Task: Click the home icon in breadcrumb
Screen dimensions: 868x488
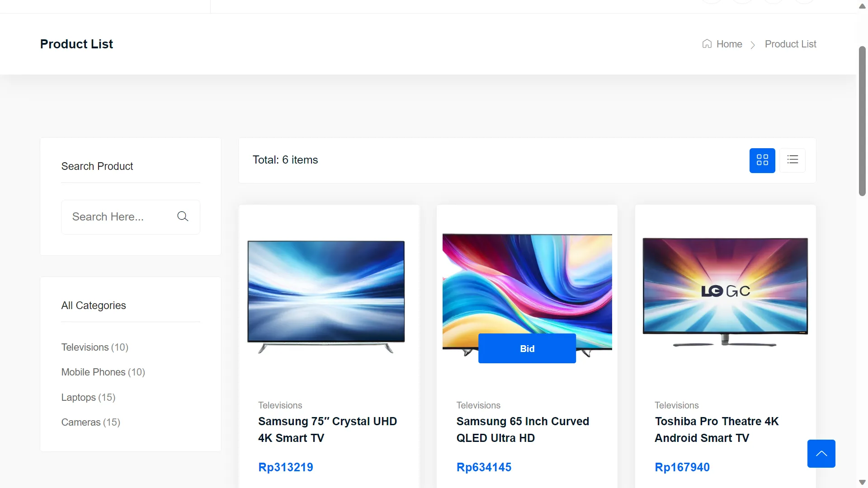Action: [x=707, y=44]
